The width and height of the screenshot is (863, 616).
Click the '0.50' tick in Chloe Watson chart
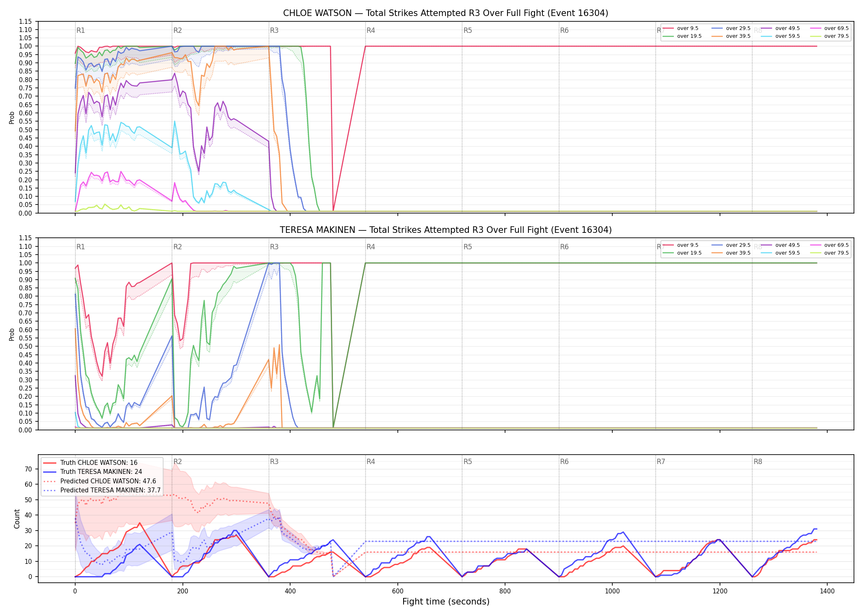click(25, 130)
